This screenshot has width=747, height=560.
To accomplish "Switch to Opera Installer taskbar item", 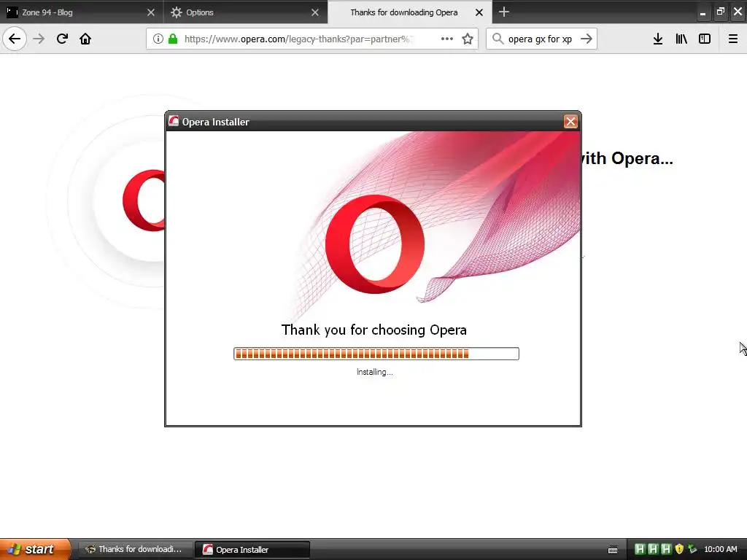I will (x=252, y=550).
